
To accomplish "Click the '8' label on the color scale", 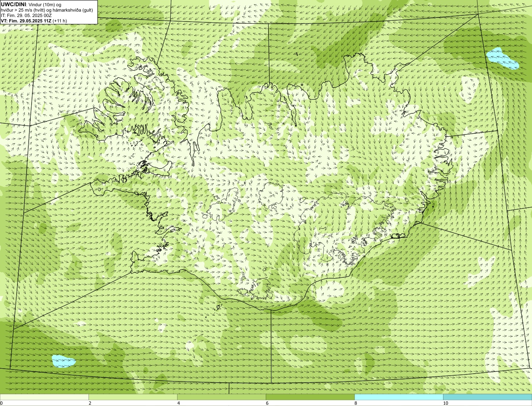I will tap(355, 403).
